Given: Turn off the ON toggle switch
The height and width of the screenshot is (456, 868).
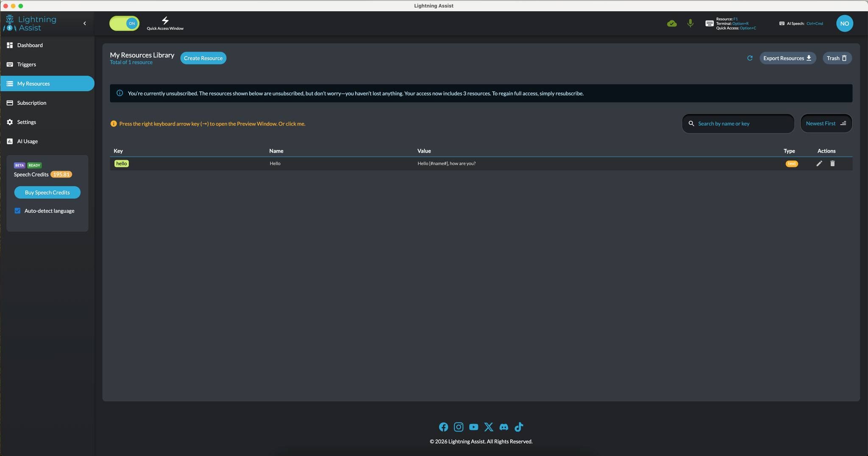Looking at the screenshot, I should click(124, 23).
